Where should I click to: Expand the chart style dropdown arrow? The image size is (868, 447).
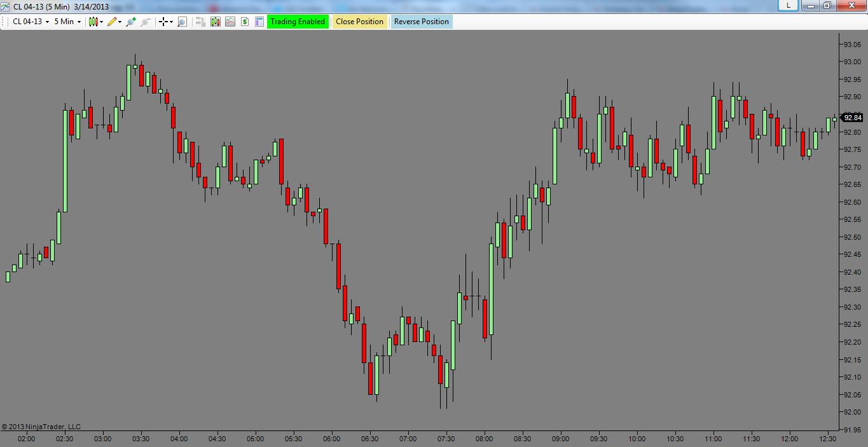(102, 22)
